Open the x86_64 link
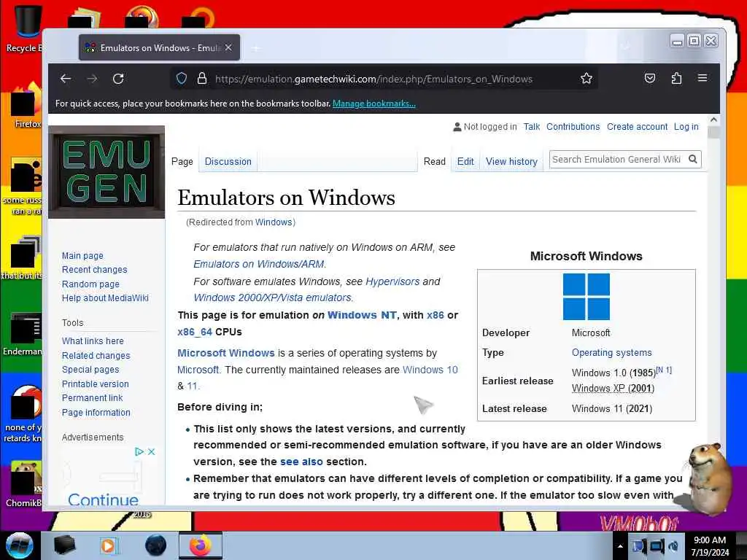This screenshot has width=747, height=560. click(x=195, y=332)
